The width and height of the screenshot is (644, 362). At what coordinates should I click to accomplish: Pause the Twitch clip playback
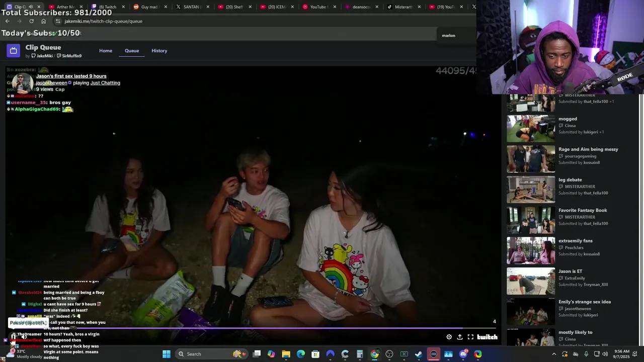(x=14, y=337)
